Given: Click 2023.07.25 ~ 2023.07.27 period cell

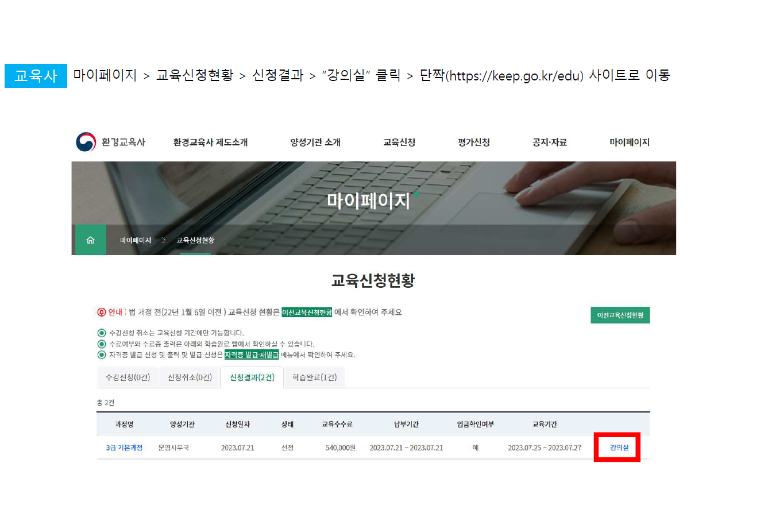Looking at the screenshot, I should 545,448.
